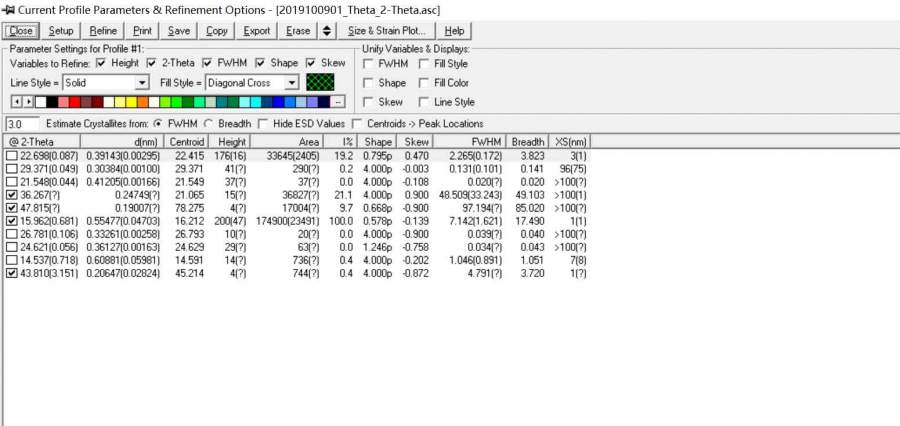Open more colors with the palette ellipsis button

point(338,102)
